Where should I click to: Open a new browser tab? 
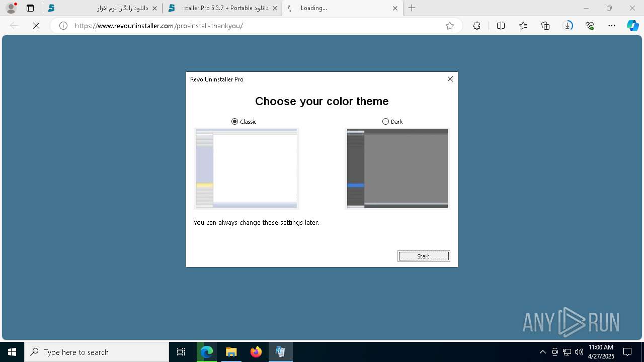click(x=412, y=8)
